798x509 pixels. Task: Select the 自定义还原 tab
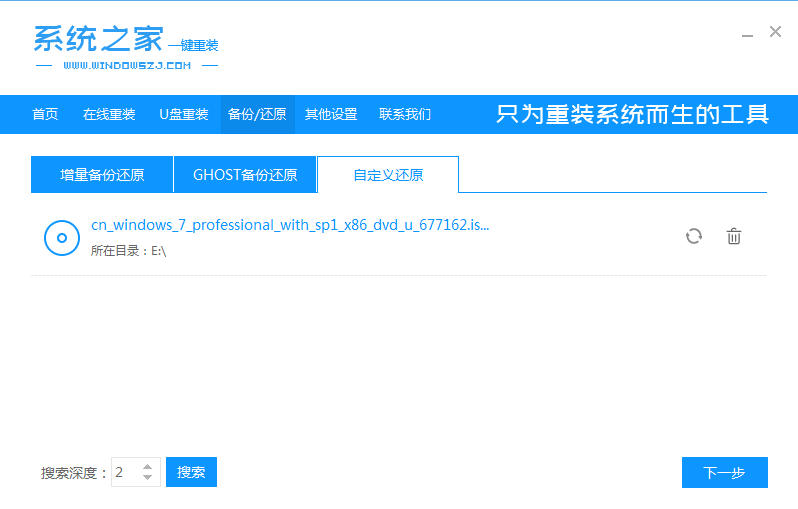[388, 175]
